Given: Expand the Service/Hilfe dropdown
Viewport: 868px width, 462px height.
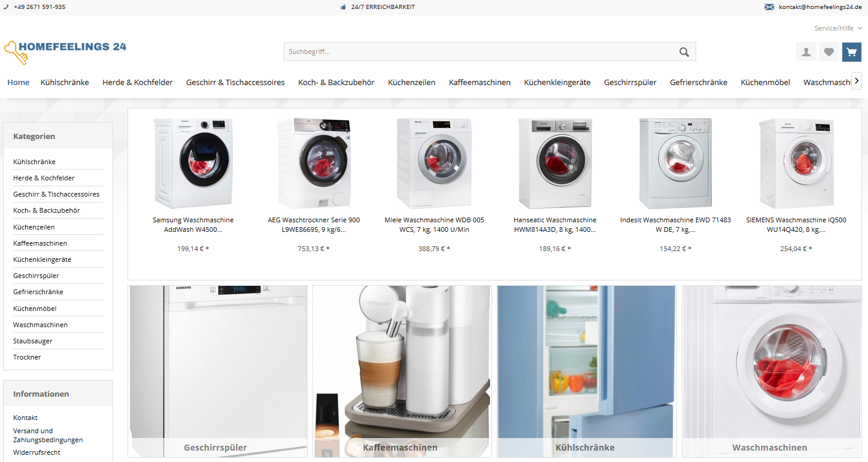Looking at the screenshot, I should click(838, 28).
